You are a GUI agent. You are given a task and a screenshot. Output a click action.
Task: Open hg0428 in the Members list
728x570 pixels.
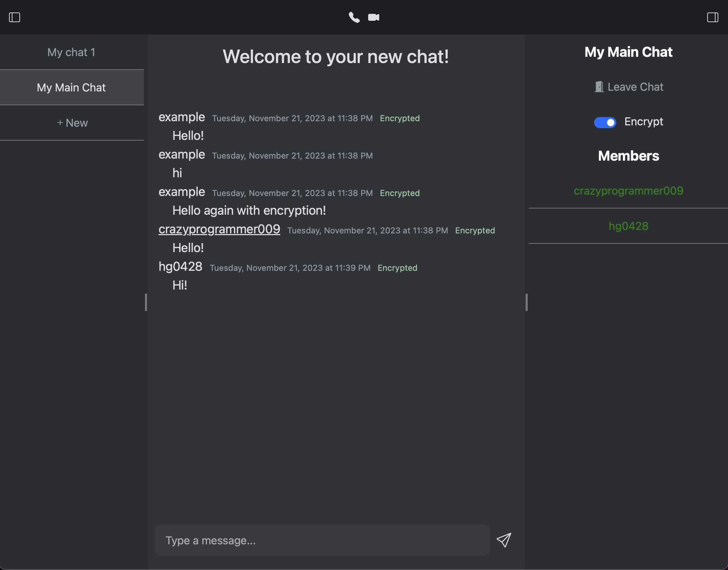(x=628, y=226)
